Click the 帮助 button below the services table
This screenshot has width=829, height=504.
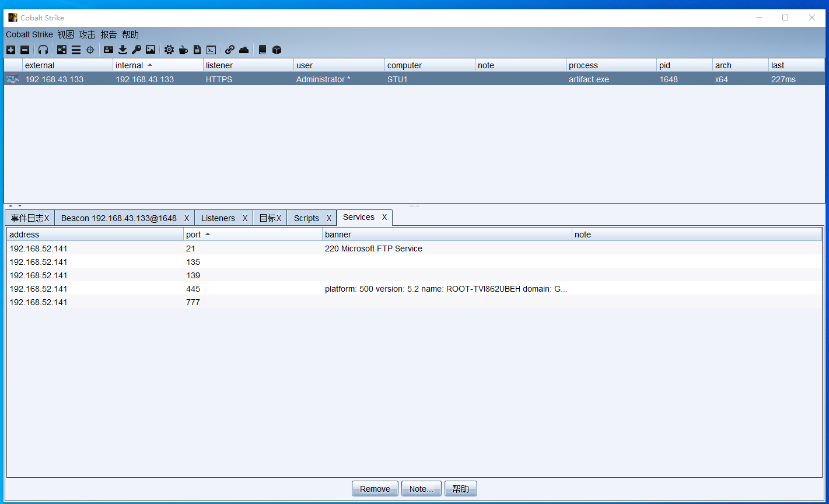click(461, 489)
